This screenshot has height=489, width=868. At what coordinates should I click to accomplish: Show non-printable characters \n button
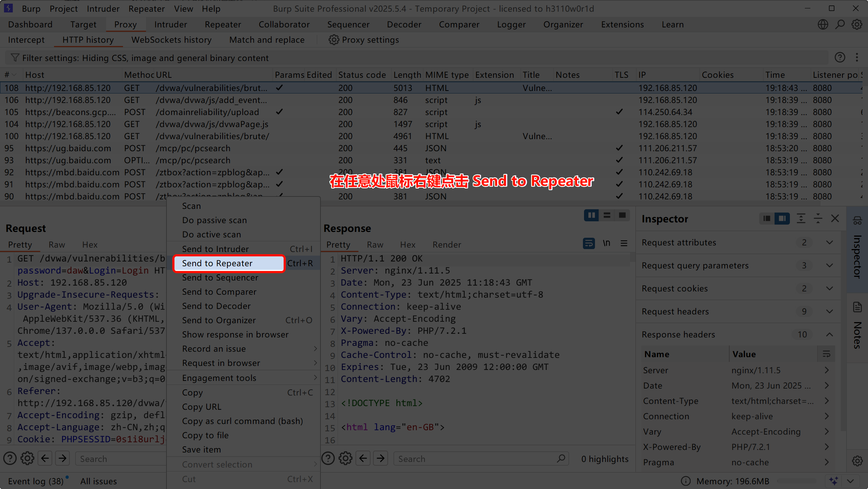click(x=606, y=243)
